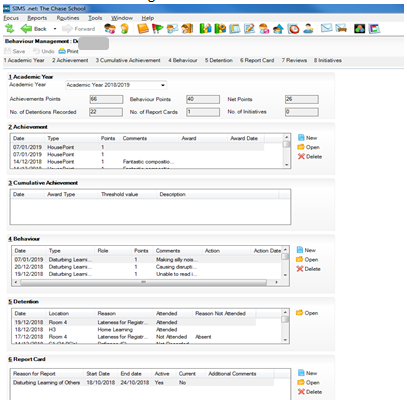Image resolution: width=407 pixels, height=400 pixels.
Task: Select the 20/12/2018 Disturbing Learning behaviour row
Action: [x=147, y=267]
